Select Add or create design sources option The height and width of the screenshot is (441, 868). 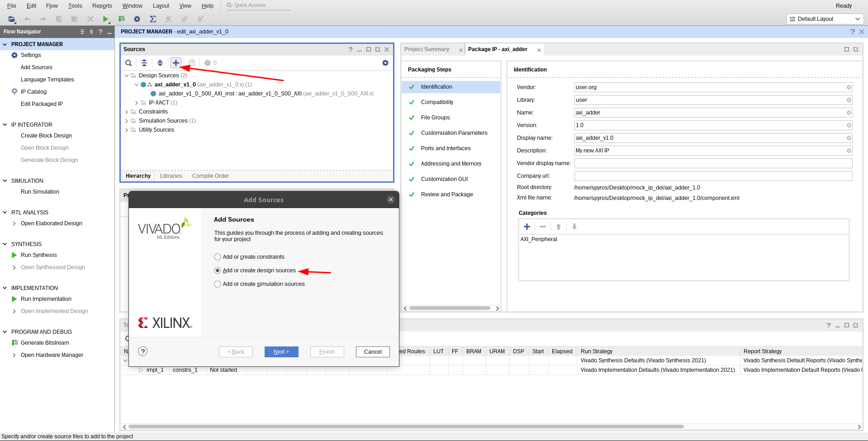pyautogui.click(x=218, y=270)
